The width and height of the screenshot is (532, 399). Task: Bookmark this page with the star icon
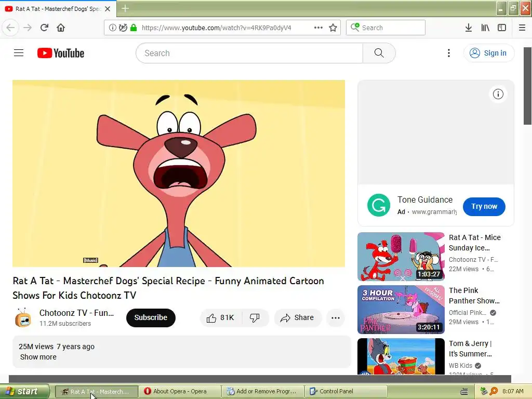pyautogui.click(x=333, y=28)
